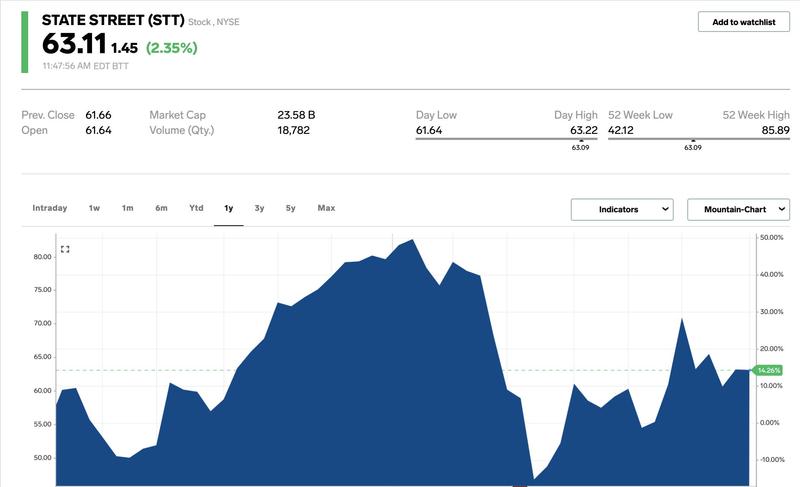Click the Market Cap value 23.58 B
The width and height of the screenshot is (800, 487).
pyautogui.click(x=296, y=115)
